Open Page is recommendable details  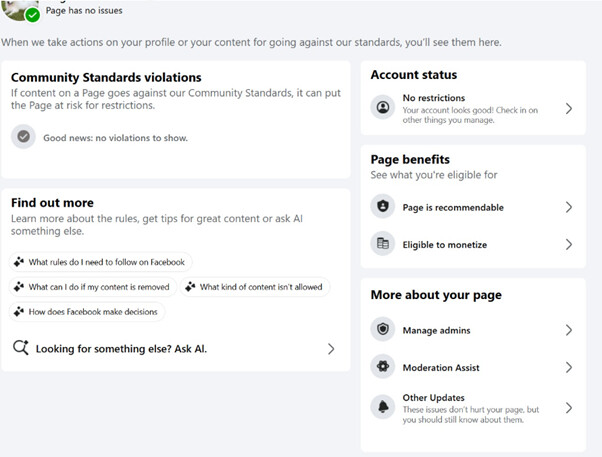[473, 207]
